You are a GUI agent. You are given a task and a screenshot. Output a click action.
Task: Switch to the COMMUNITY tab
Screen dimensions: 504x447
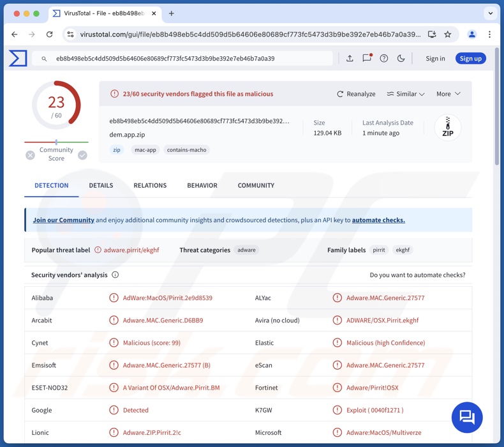tap(256, 185)
